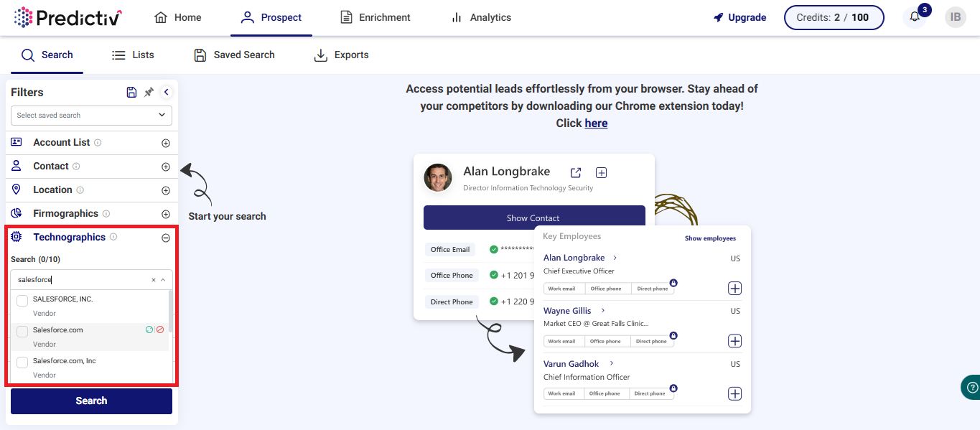Tick the Salesforce.com, Inc checkbox
Screen dimensions: 980x430
(22, 363)
